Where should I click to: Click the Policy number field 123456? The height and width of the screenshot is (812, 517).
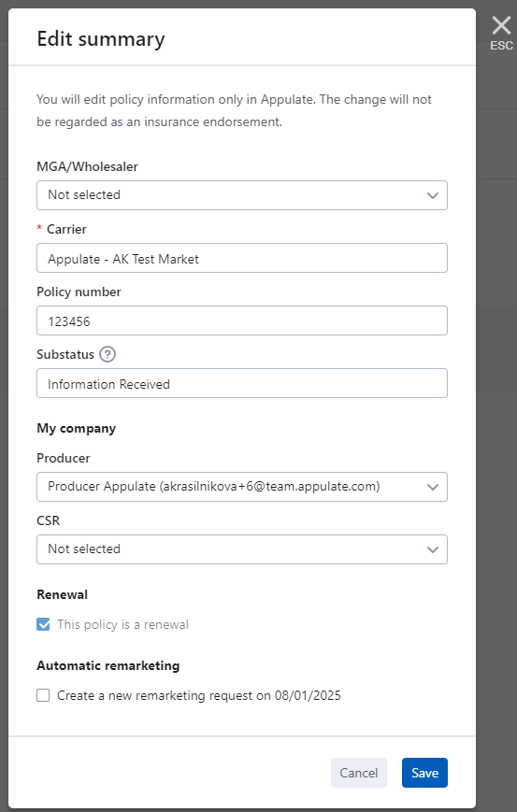[242, 321]
